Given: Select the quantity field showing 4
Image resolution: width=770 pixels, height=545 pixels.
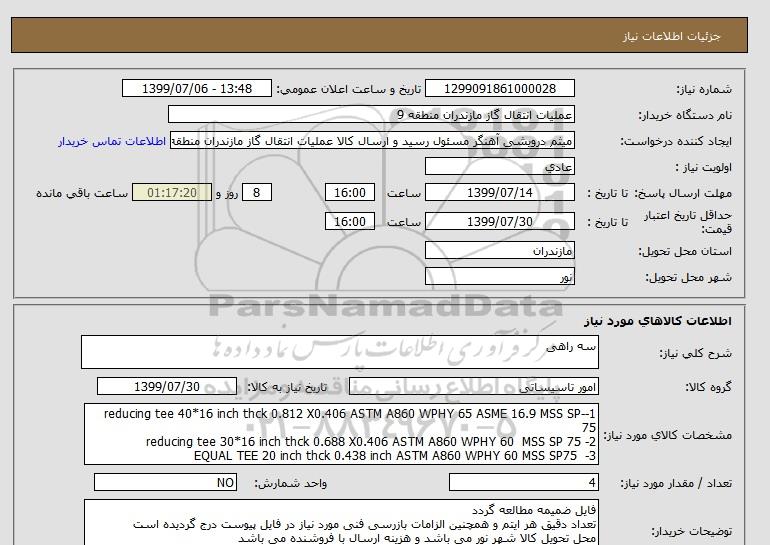Looking at the screenshot, I should (524, 483).
